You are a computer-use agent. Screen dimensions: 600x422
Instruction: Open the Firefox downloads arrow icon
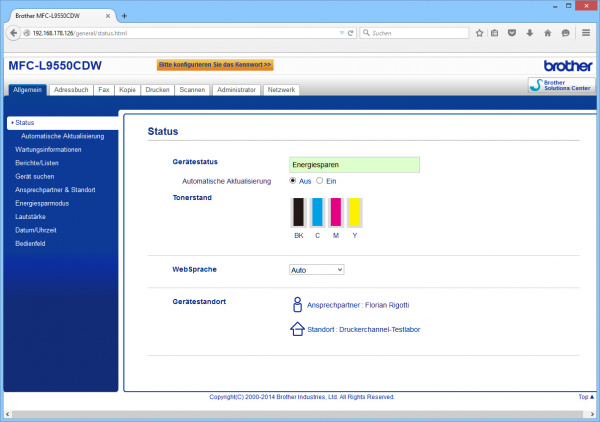529,33
